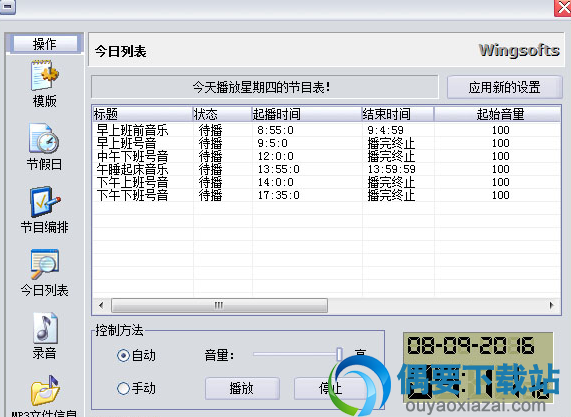The height and width of the screenshot is (417, 571).
Task: Click the window menu icon at top-left
Action: [8, 6]
